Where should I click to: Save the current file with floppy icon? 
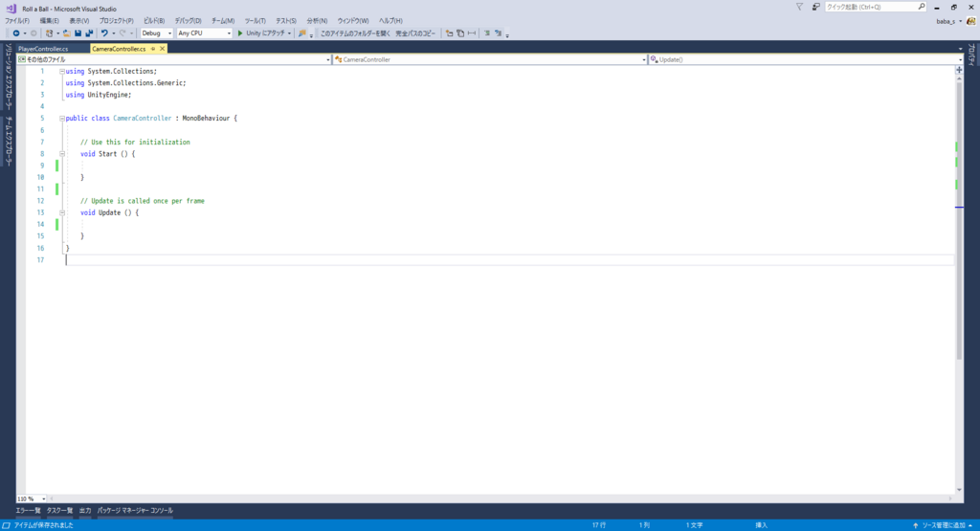tap(78, 33)
